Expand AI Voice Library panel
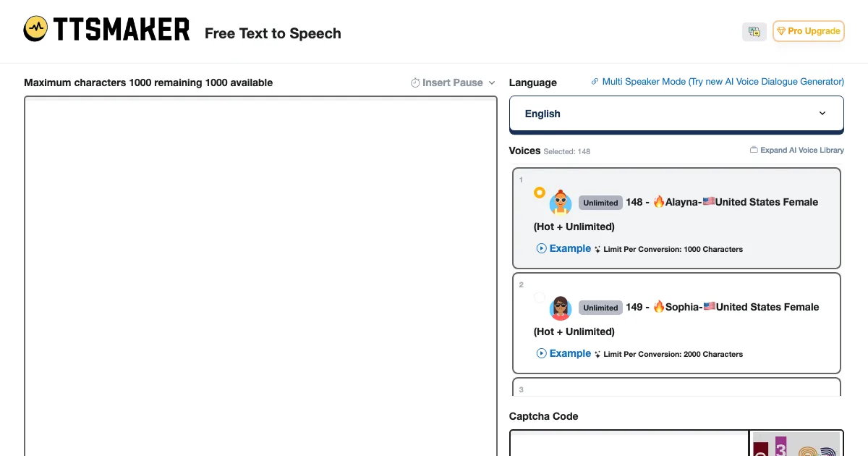Image resolution: width=868 pixels, height=456 pixels. 801,151
